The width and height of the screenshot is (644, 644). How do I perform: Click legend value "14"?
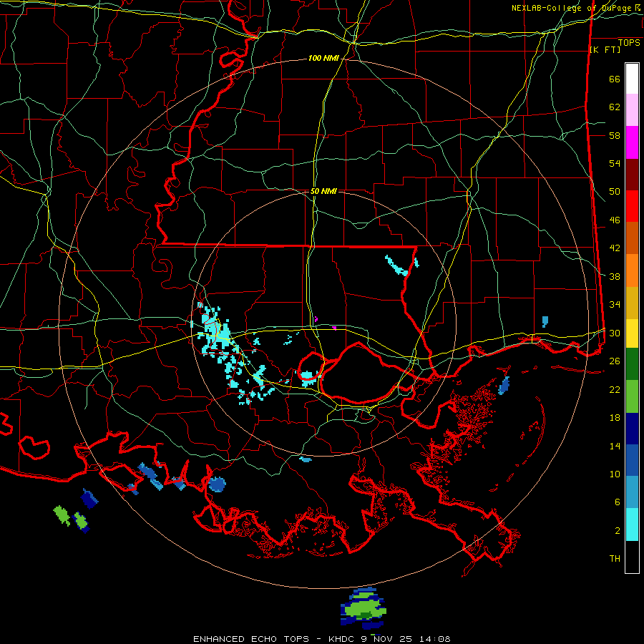[615, 446]
